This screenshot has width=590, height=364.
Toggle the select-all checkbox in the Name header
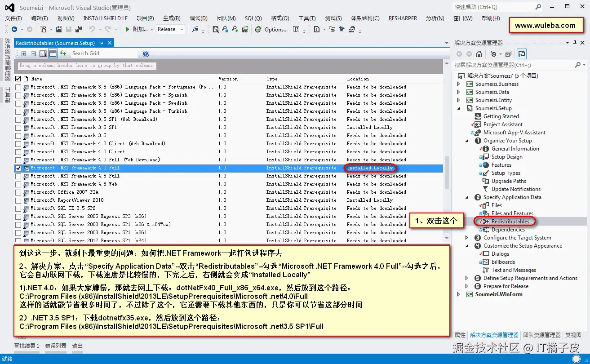18,78
